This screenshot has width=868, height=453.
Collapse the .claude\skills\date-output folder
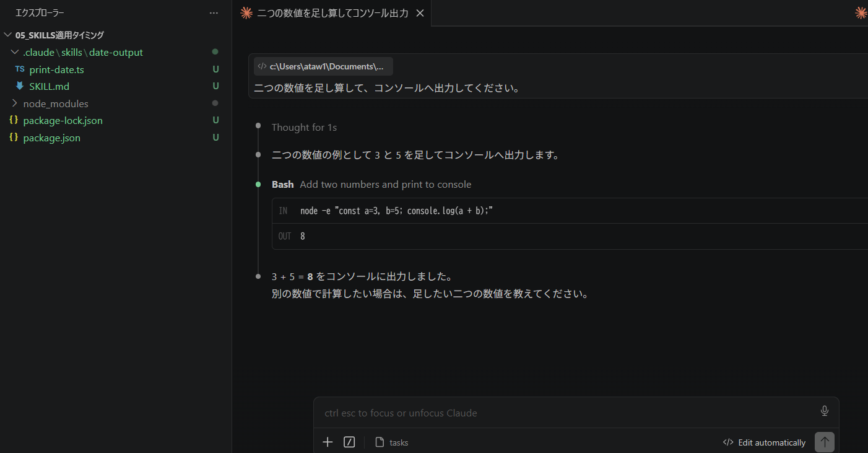[15, 53]
